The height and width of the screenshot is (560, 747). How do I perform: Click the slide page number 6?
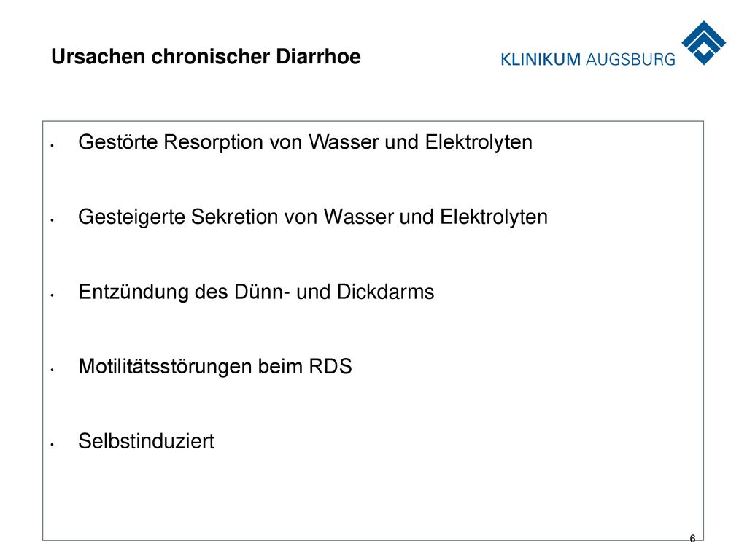pos(692,539)
